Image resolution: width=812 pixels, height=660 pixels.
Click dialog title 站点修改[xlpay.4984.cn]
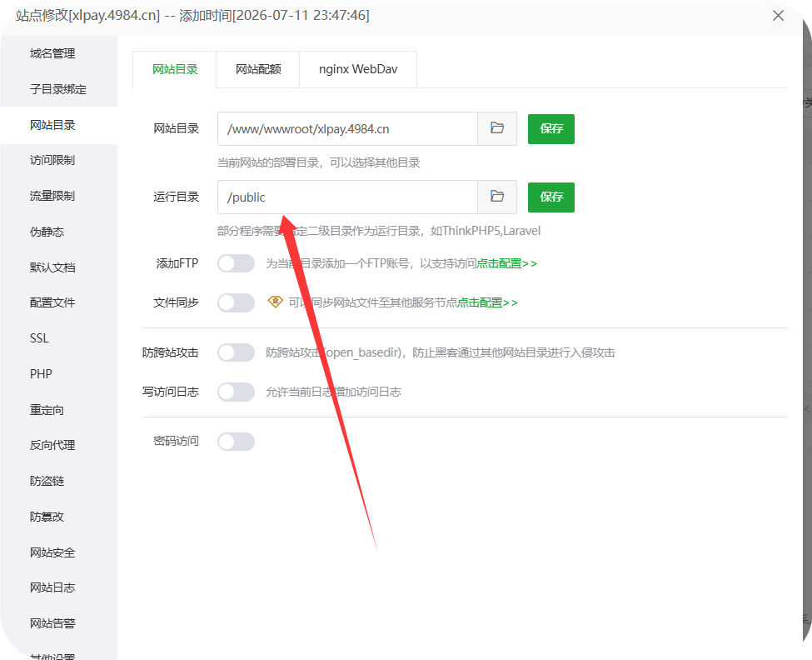click(x=88, y=16)
